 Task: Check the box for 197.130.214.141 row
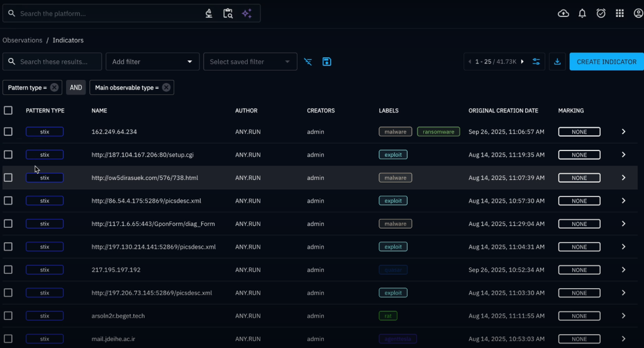pos(8,247)
